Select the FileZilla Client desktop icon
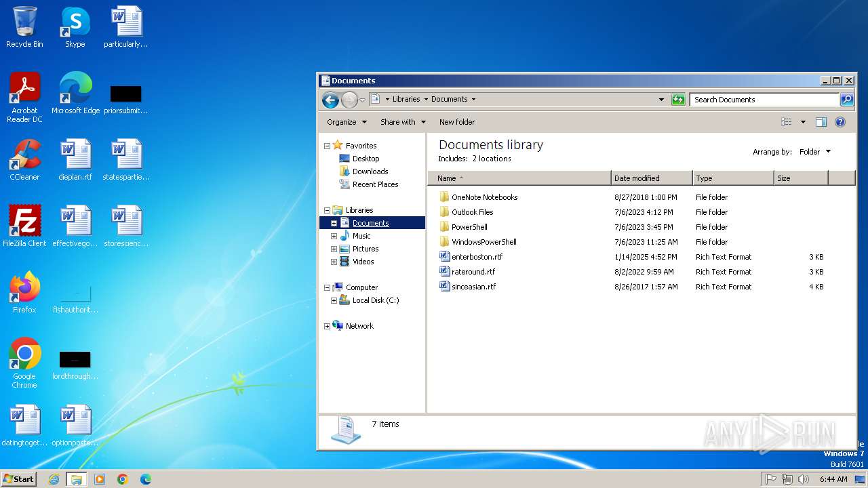The image size is (868, 488). tap(24, 226)
